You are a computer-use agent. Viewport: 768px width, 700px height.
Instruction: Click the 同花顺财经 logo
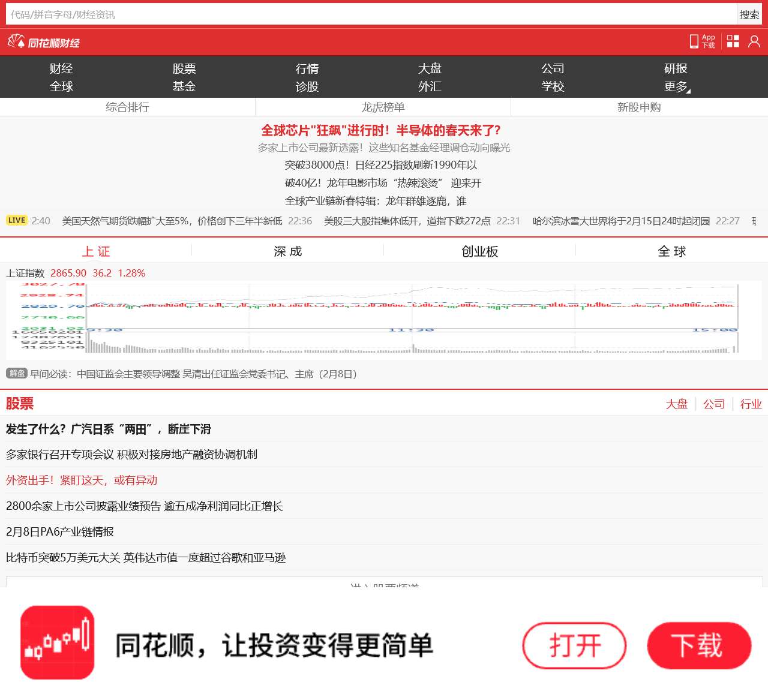point(44,43)
